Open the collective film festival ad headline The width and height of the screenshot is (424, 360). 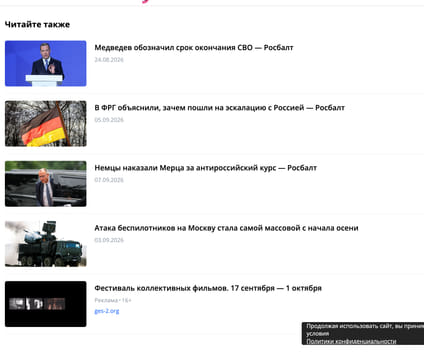(x=208, y=288)
